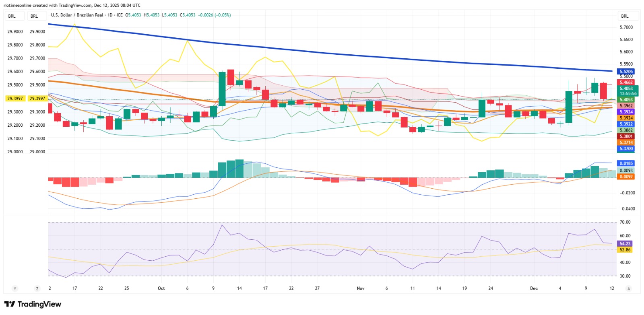Select the blue 5.3700 price label
Screen dimensions: 644x315
(x=626, y=149)
